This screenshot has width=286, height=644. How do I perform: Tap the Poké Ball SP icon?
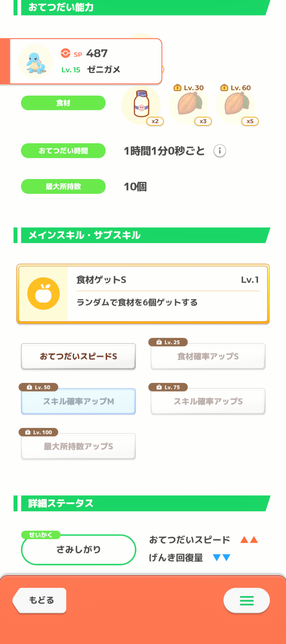(x=65, y=53)
